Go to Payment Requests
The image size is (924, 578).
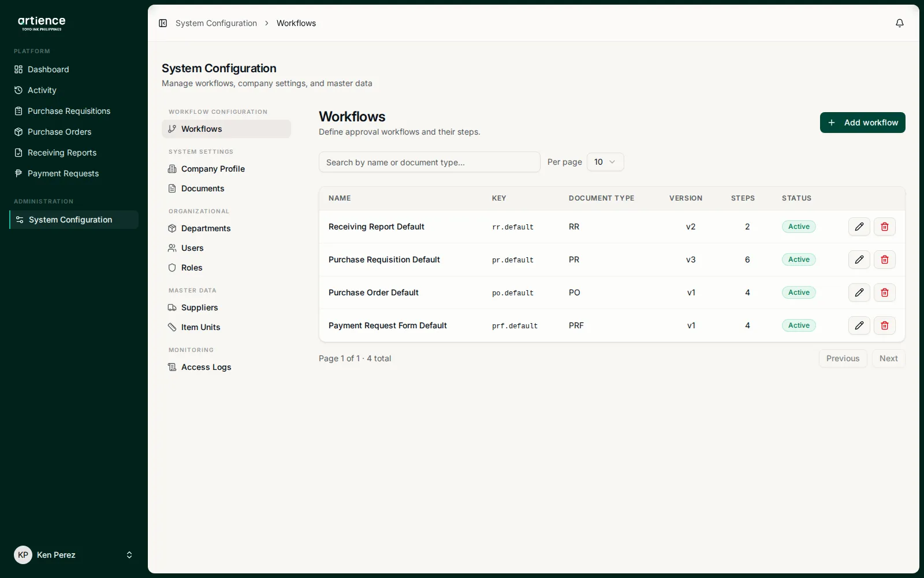click(x=74, y=173)
